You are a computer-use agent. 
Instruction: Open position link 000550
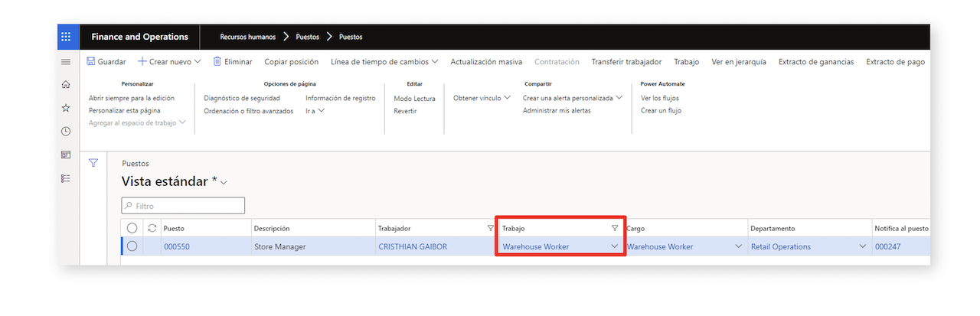176,246
